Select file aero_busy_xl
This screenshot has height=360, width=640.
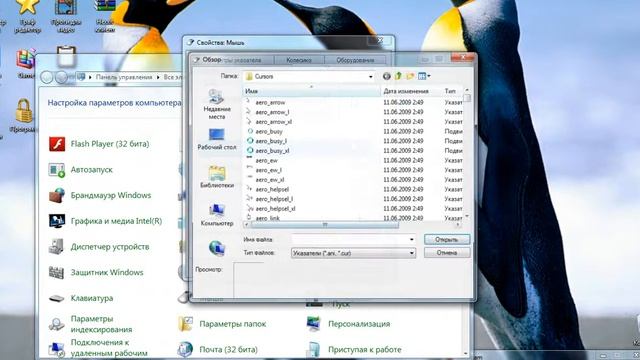pos(272,151)
